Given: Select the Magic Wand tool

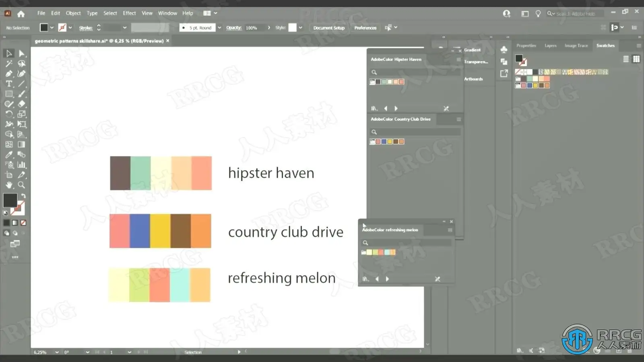Looking at the screenshot, I should pos(9,64).
